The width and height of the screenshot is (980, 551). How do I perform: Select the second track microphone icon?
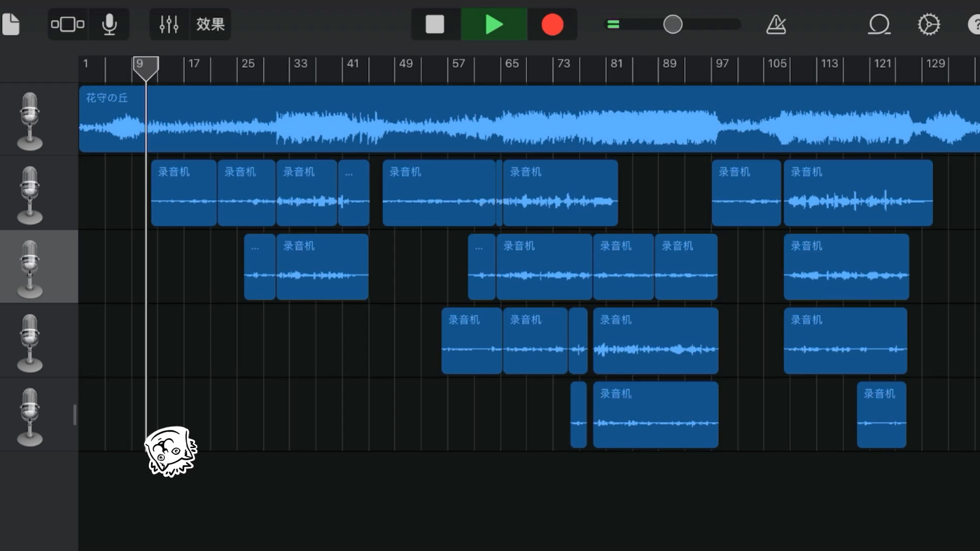[x=30, y=195]
